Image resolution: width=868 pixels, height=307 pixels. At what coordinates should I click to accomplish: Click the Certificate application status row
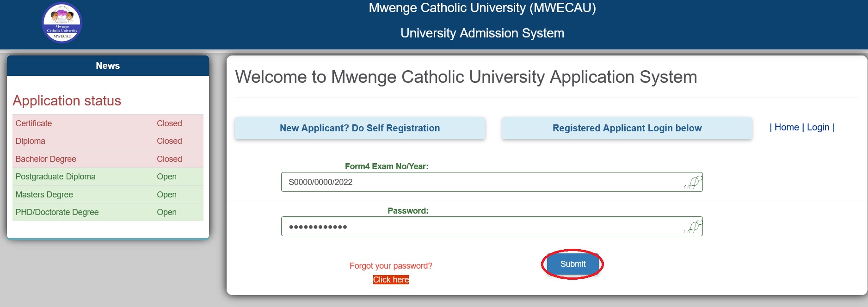tap(108, 123)
